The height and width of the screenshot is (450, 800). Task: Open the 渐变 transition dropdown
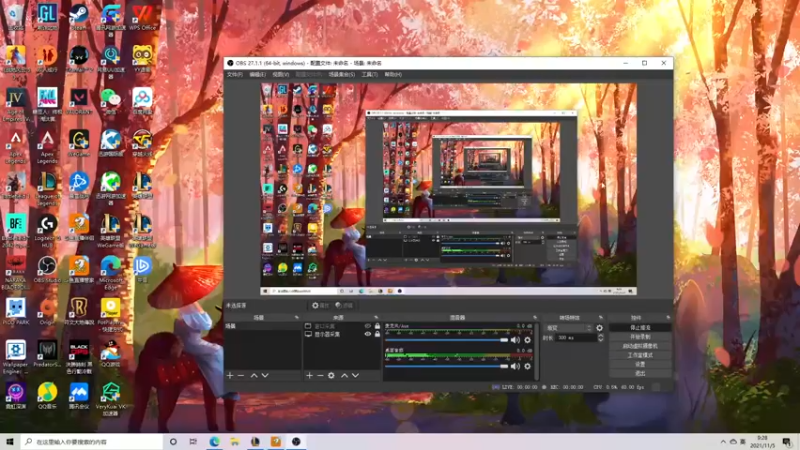[x=569, y=328]
